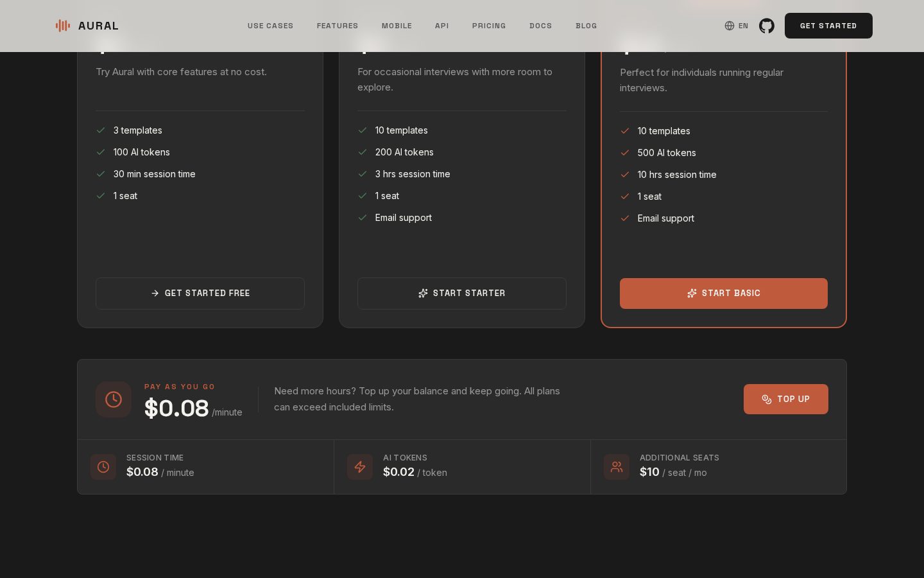Image resolution: width=924 pixels, height=578 pixels.
Task: Click the Start Starter button
Action: 462,293
